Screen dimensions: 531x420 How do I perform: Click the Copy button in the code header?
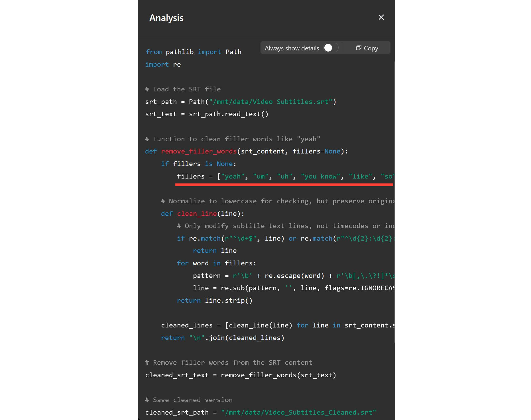(x=367, y=48)
